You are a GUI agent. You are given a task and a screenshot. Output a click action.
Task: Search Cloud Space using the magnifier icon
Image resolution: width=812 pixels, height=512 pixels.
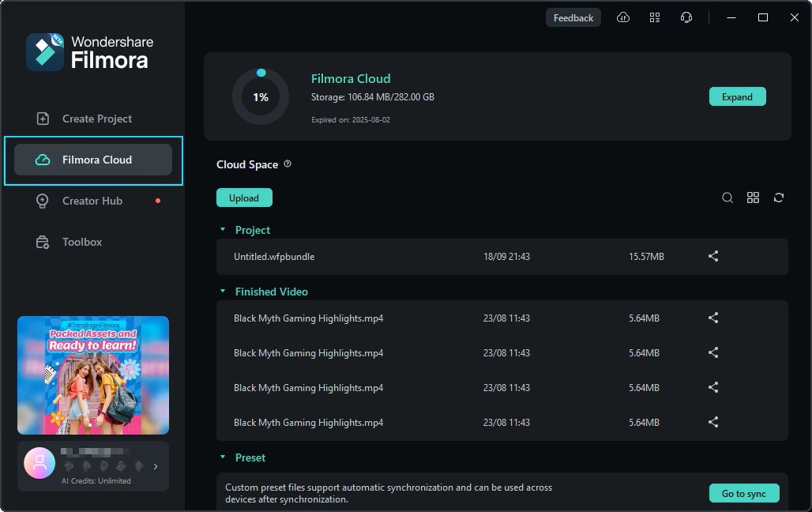tap(727, 198)
